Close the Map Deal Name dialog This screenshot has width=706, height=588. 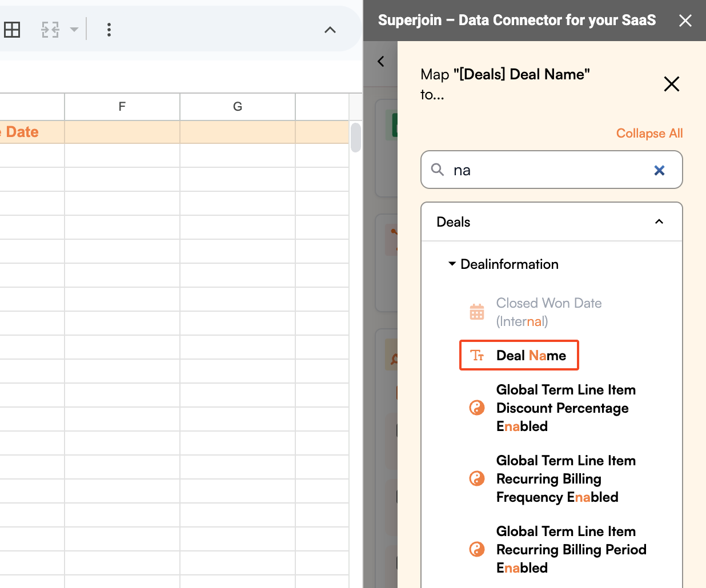pyautogui.click(x=672, y=84)
